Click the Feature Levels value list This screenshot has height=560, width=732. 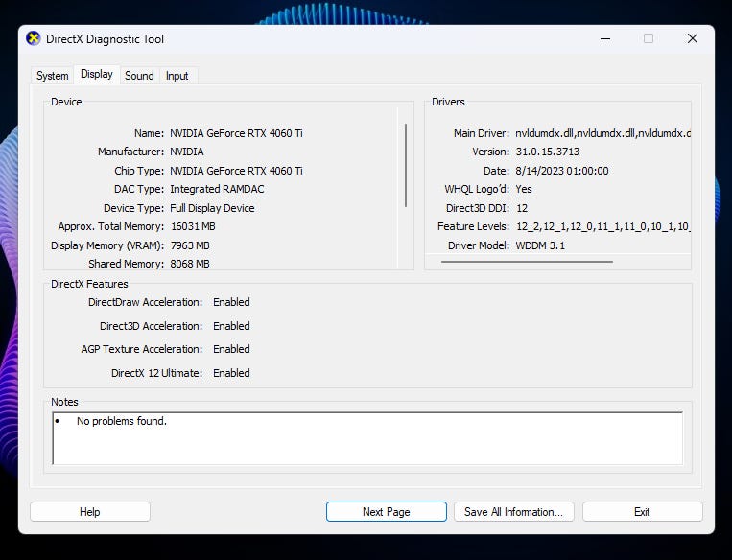603,227
